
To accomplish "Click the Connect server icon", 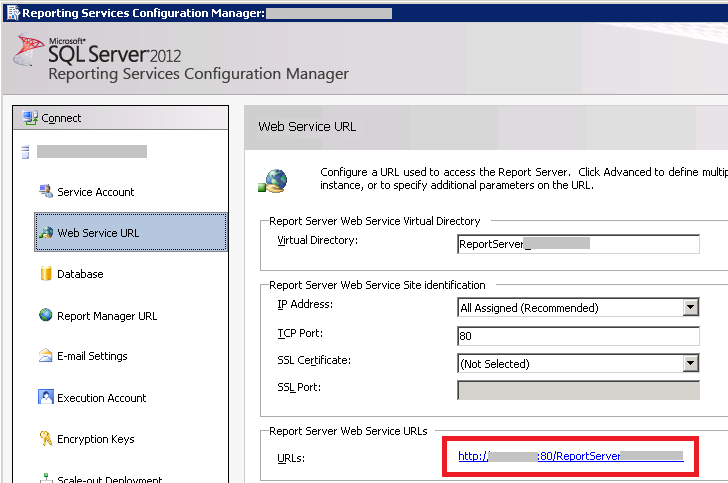I will pyautogui.click(x=30, y=118).
